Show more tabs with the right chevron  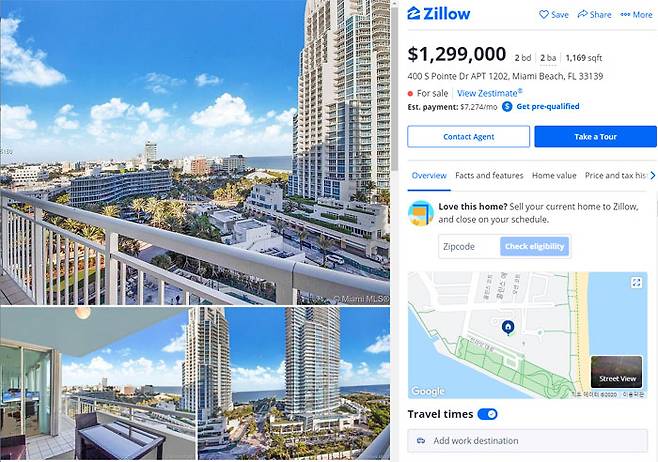(x=653, y=175)
